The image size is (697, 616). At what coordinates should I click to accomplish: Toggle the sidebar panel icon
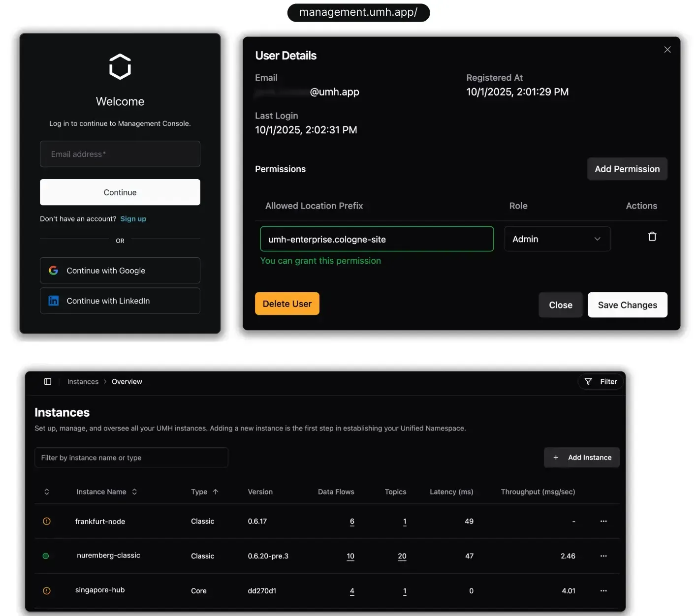point(48,382)
